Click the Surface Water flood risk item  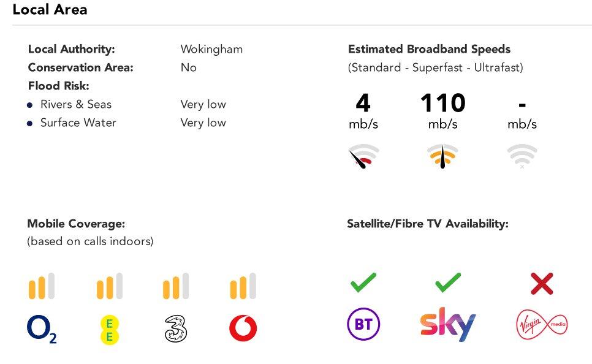coord(78,123)
